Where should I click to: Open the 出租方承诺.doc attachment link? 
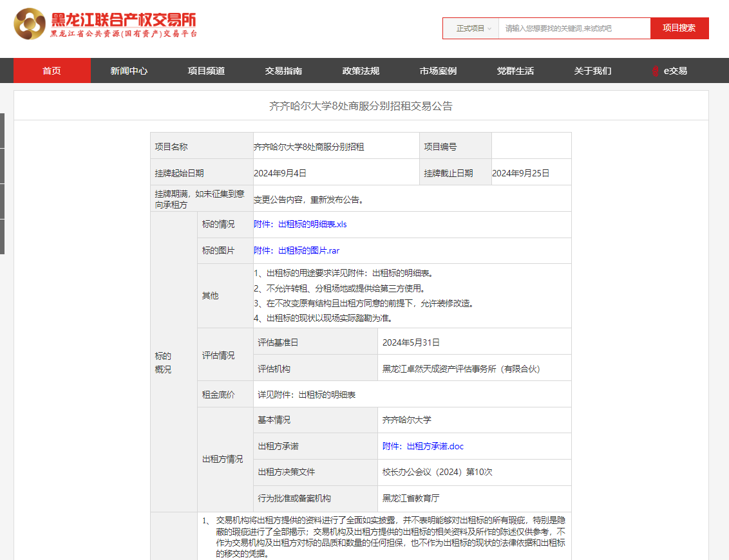pos(422,446)
